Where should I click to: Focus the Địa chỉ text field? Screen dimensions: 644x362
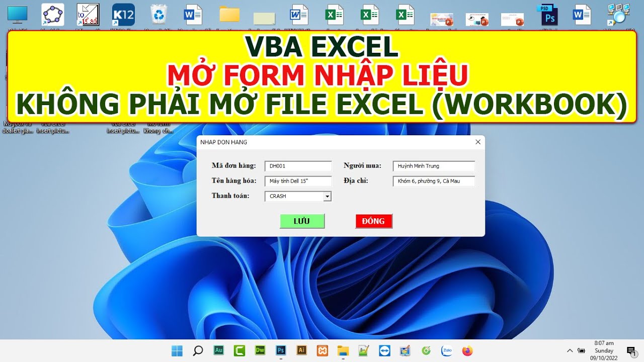434,181
